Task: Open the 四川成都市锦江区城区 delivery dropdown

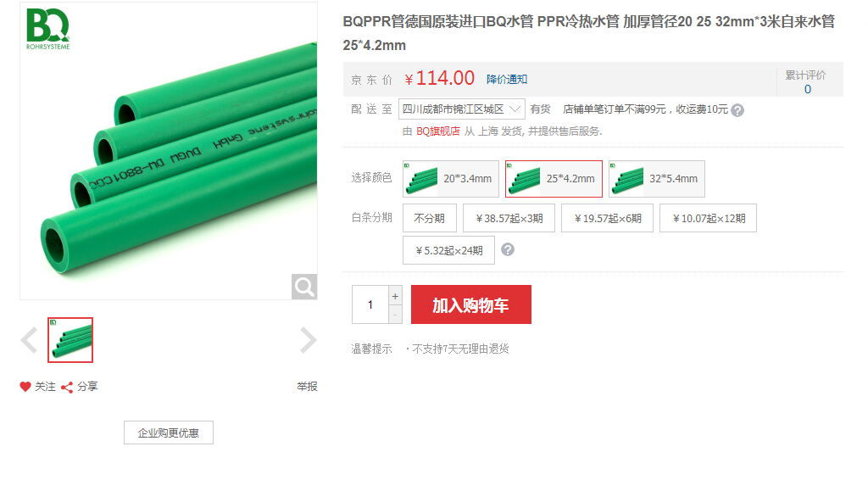Action: pos(462,109)
